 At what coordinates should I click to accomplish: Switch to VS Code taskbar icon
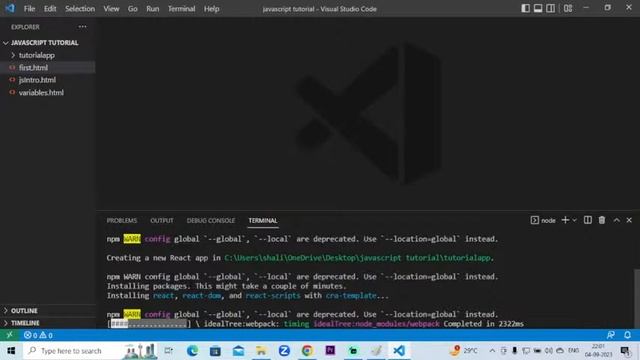point(399,351)
